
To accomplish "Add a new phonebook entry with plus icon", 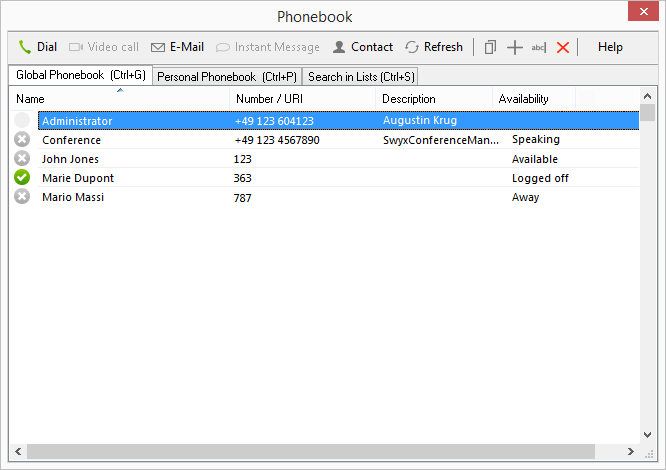I will [515, 47].
